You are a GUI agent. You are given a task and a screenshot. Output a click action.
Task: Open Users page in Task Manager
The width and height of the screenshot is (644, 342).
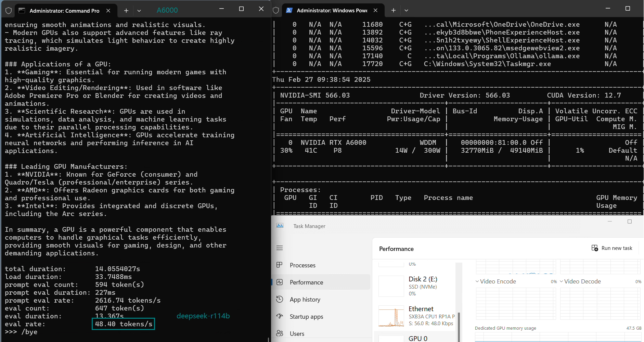pos(322,333)
